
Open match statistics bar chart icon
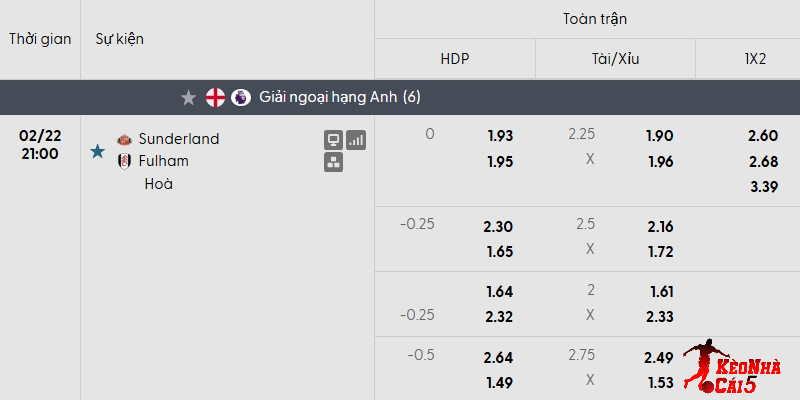click(356, 140)
